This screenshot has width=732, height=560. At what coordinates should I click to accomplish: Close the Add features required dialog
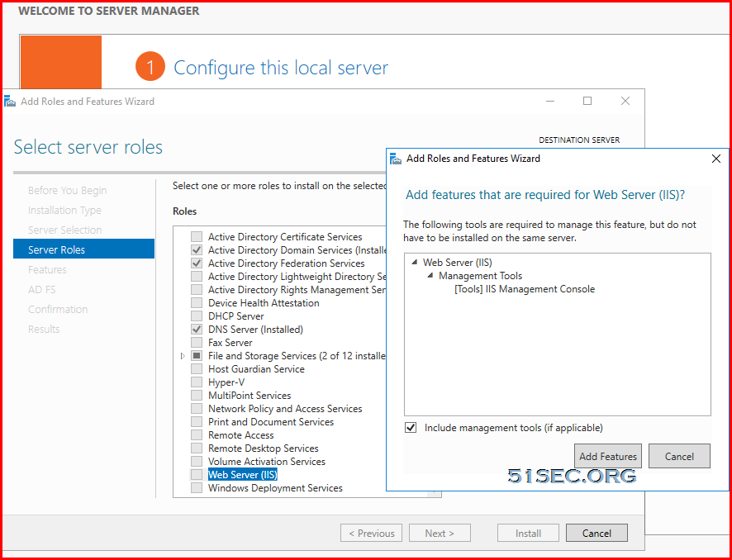(x=716, y=159)
